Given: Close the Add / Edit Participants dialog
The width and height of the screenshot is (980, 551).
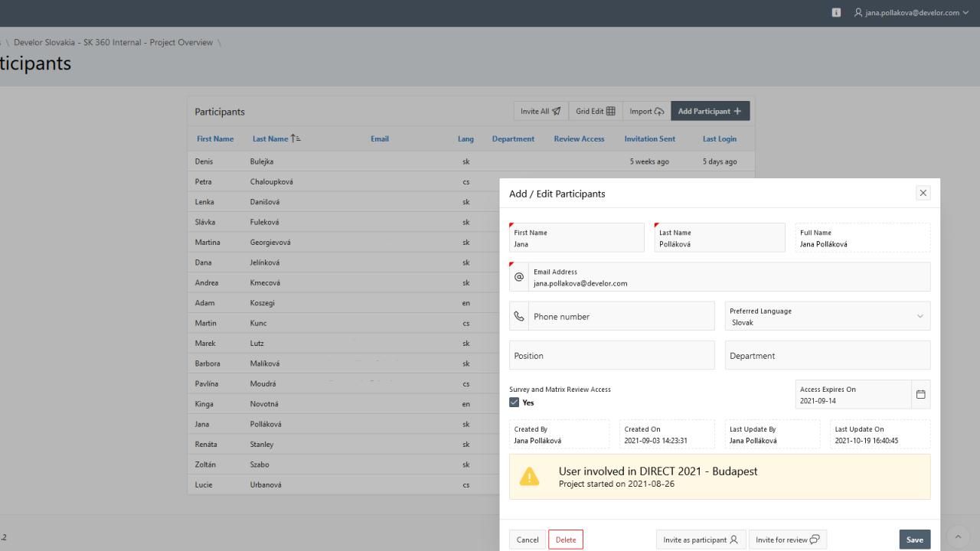Looking at the screenshot, I should point(923,194).
